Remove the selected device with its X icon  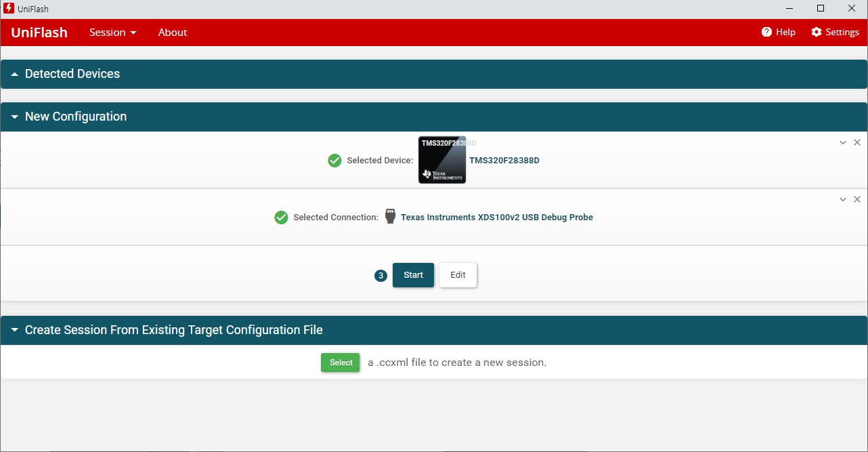point(857,142)
